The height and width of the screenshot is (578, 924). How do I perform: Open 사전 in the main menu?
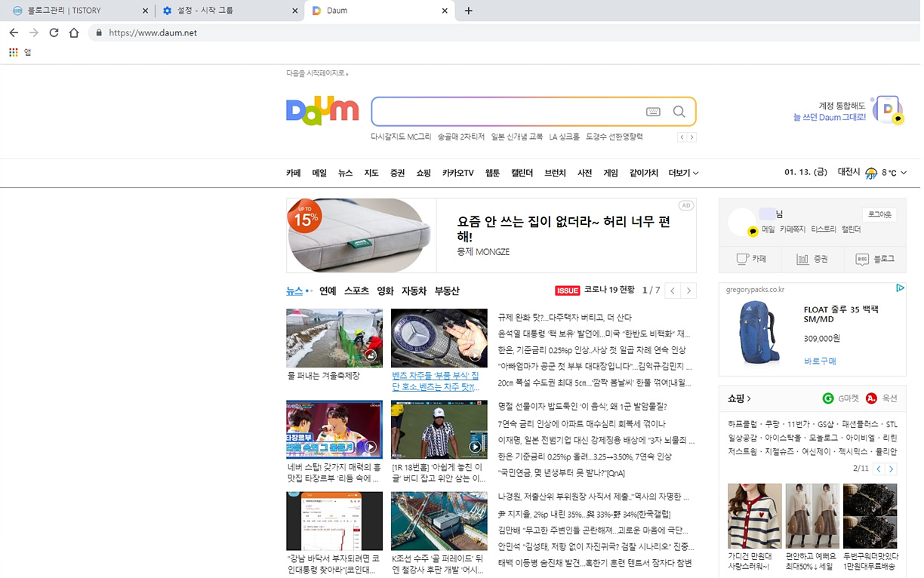pyautogui.click(x=585, y=173)
